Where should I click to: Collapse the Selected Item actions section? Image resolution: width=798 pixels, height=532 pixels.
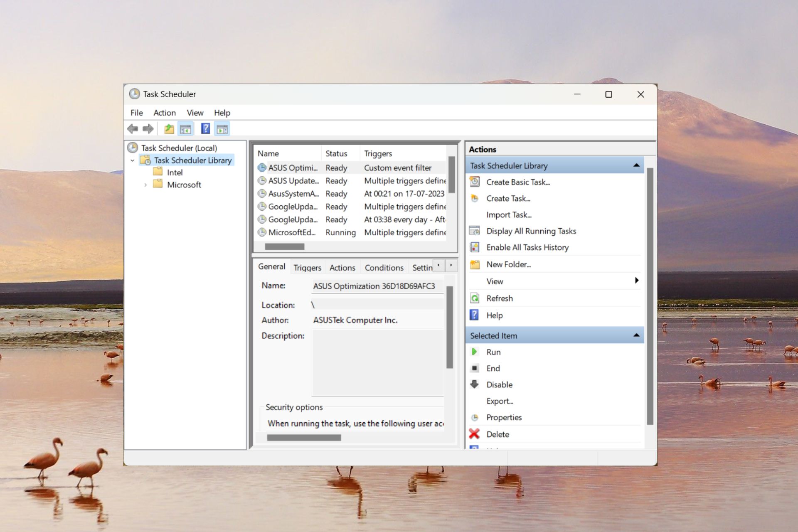(x=636, y=335)
